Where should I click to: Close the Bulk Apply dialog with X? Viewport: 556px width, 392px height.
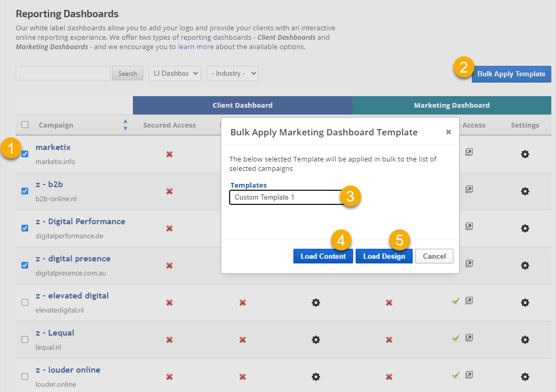(x=448, y=132)
